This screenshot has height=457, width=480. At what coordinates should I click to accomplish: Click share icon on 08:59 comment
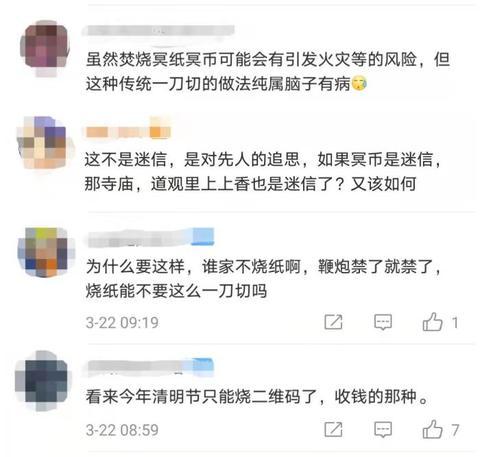pyautogui.click(x=333, y=429)
